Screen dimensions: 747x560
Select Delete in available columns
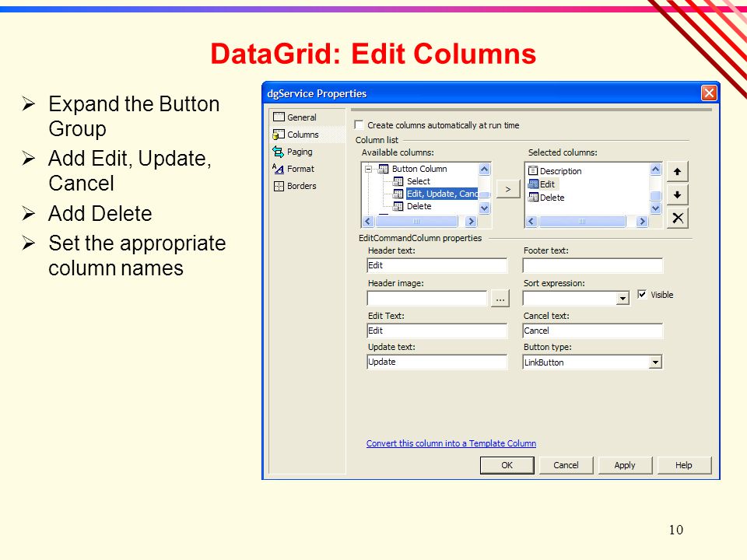click(419, 206)
